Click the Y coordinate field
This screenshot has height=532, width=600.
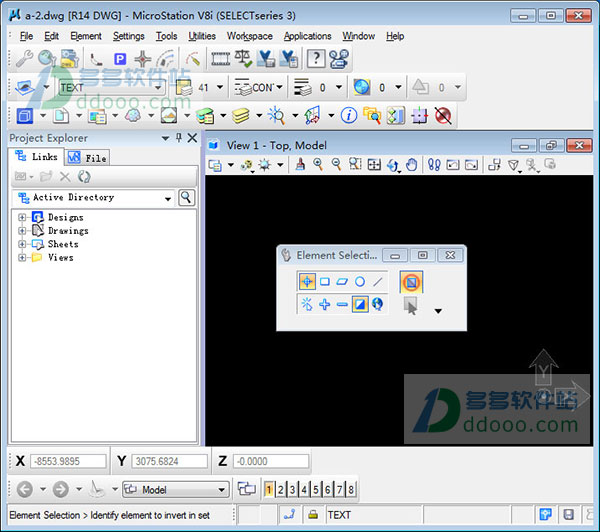[170, 461]
